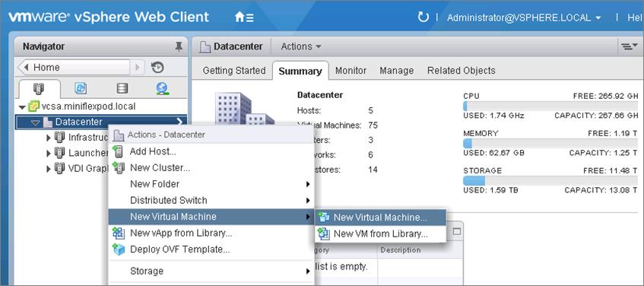Pin the Navigator panel

[179, 47]
